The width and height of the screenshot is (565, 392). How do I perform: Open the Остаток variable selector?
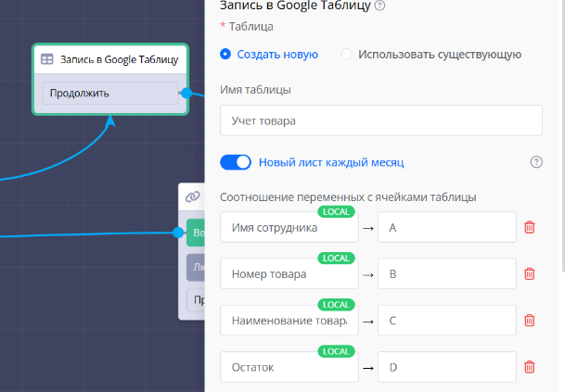coord(289,367)
